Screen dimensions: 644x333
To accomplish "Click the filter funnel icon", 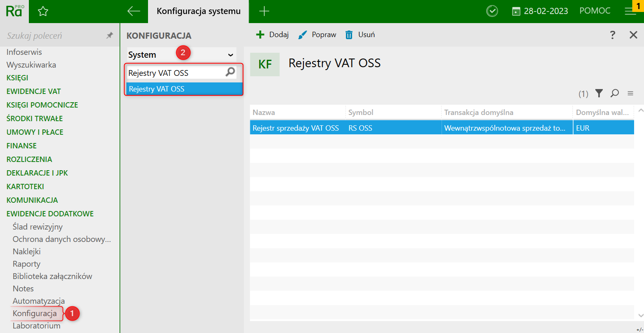I will pos(599,94).
